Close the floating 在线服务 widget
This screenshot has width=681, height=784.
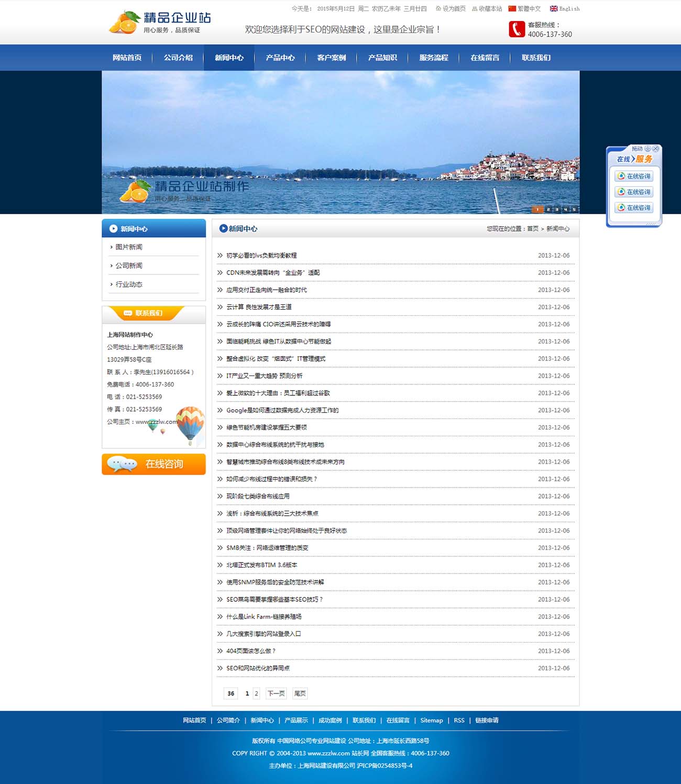point(655,149)
